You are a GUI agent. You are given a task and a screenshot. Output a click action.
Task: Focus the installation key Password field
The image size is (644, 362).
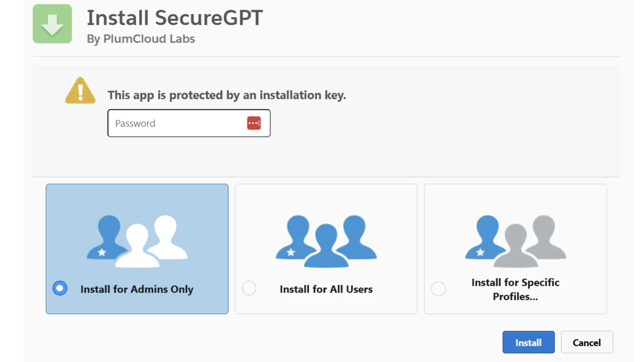[x=178, y=123]
